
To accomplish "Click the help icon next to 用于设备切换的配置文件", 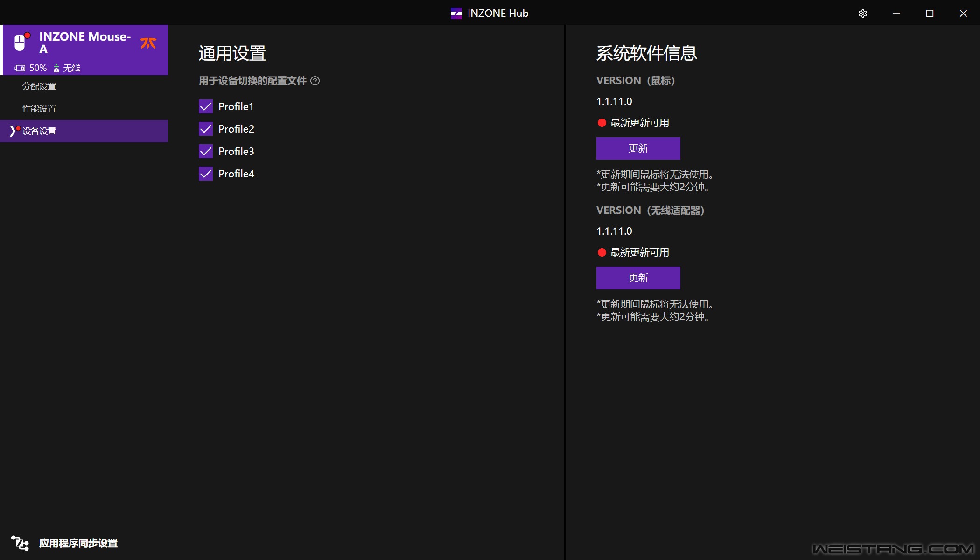I will point(315,81).
